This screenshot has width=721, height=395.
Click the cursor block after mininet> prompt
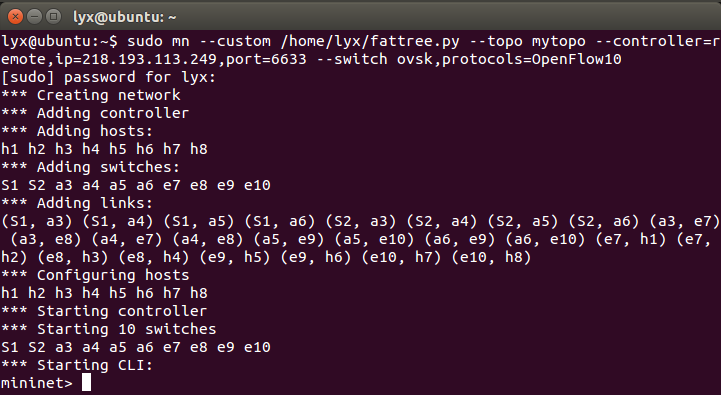[86, 383]
